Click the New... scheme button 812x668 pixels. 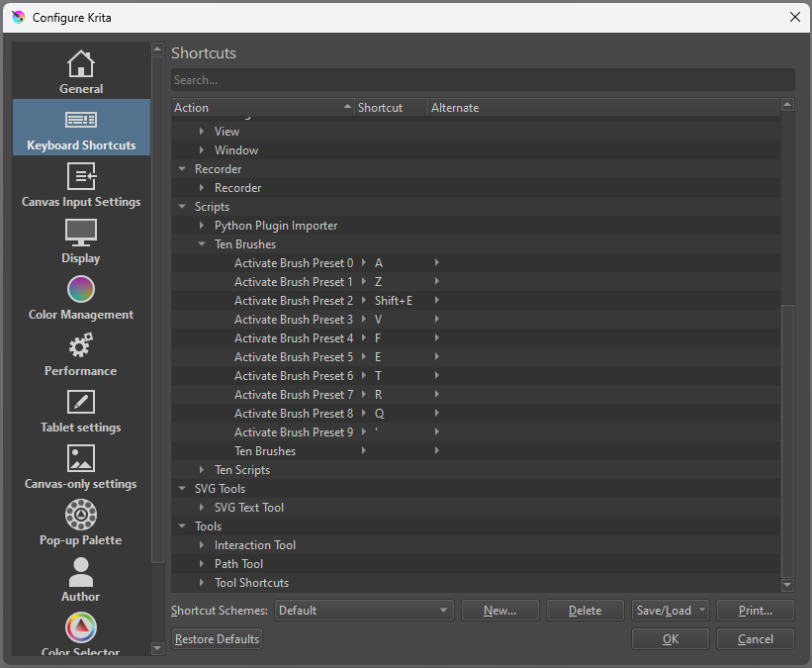click(499, 611)
